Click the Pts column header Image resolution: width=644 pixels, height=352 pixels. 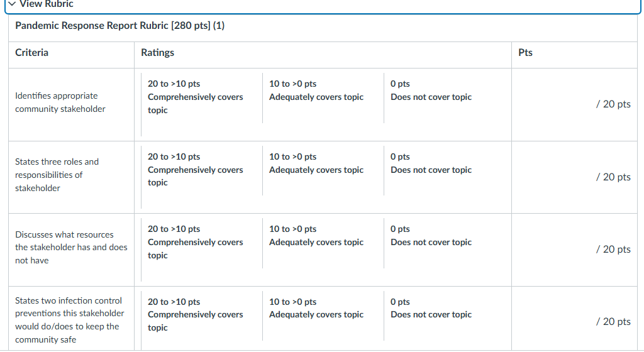(525, 53)
